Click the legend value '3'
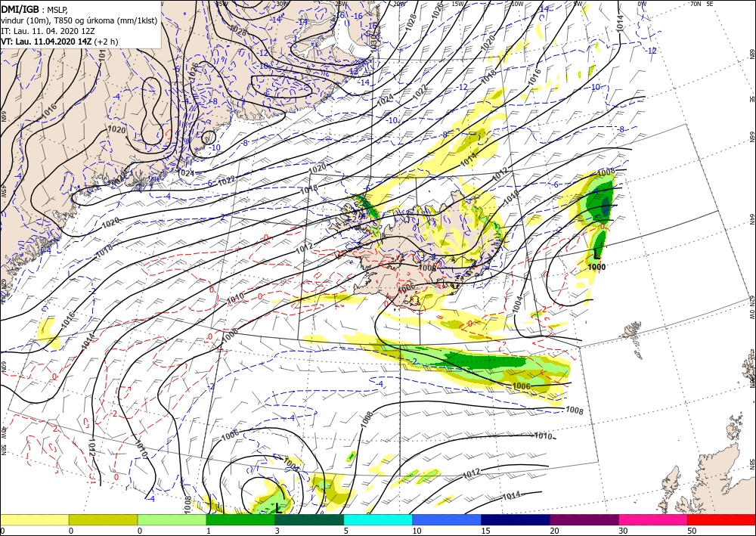Screen dimensions: 756x536 pos(277,531)
